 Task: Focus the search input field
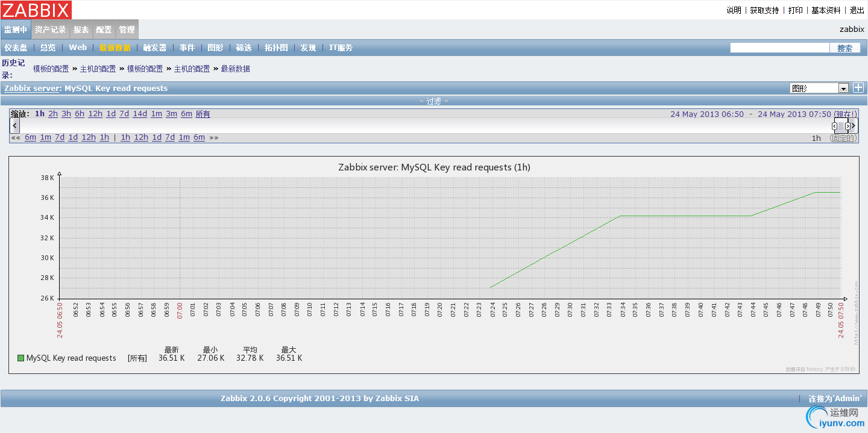(x=780, y=48)
